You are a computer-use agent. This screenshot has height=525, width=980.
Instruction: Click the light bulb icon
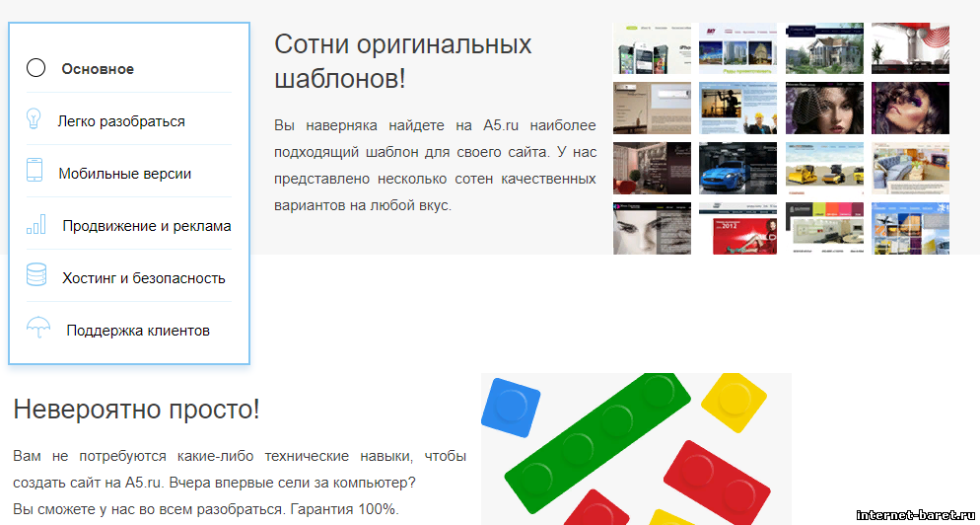35,118
